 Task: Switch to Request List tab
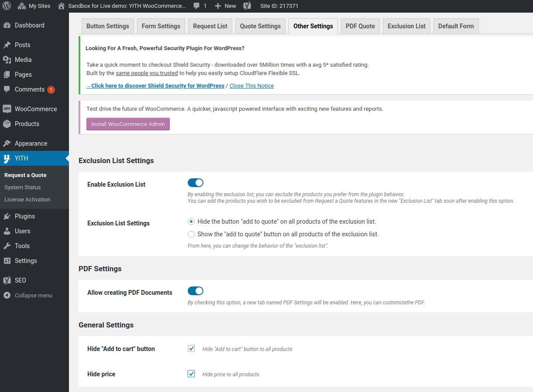pos(210,26)
